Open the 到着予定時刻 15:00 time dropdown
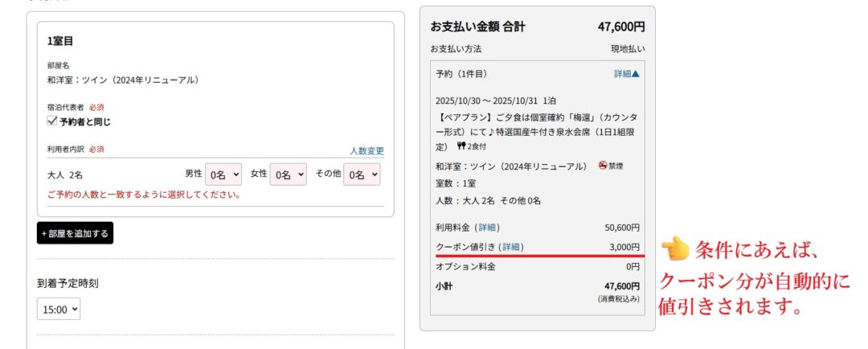 pos(59,308)
